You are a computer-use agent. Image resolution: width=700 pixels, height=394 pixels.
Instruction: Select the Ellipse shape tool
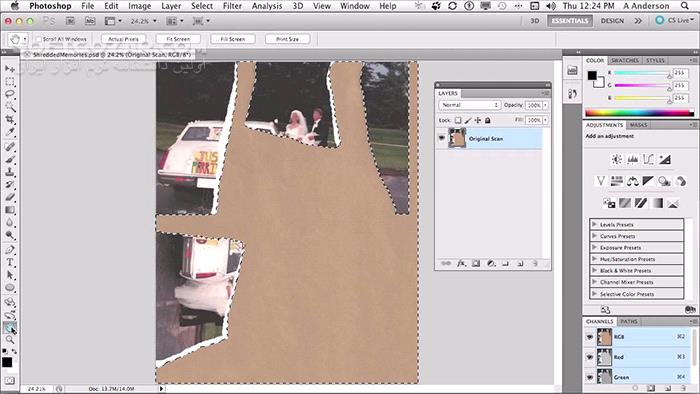(10, 288)
